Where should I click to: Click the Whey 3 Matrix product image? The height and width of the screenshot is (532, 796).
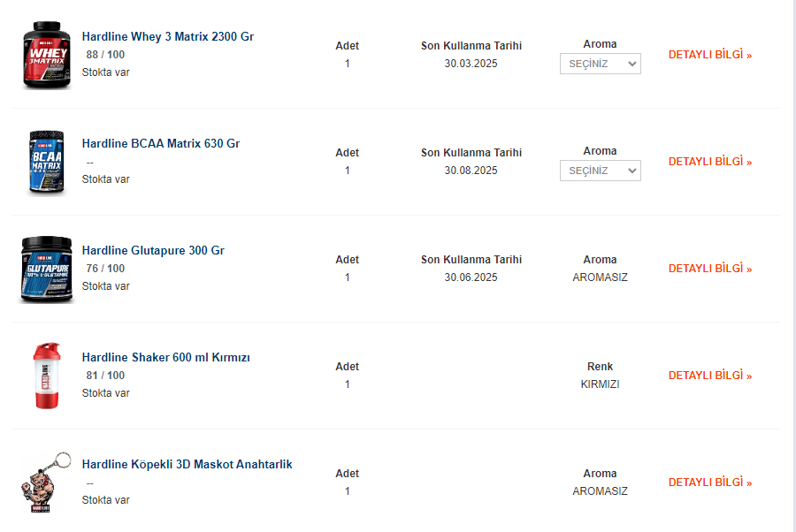46,56
